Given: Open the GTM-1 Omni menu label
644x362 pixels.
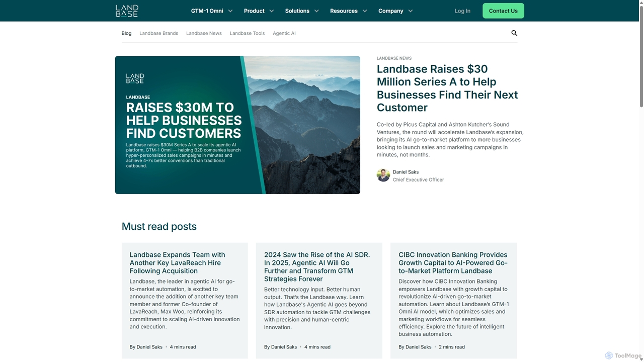Looking at the screenshot, I should pos(207,11).
